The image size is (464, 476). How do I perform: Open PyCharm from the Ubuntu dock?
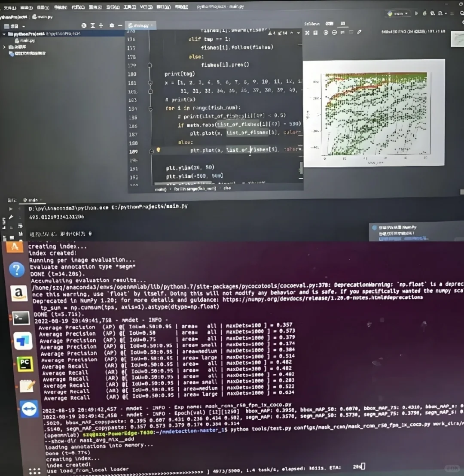click(25, 364)
